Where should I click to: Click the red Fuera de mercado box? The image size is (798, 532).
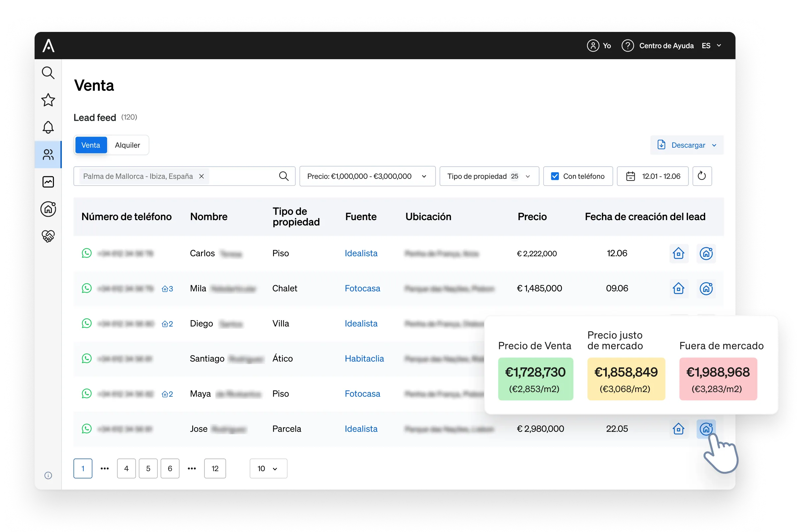pos(718,379)
